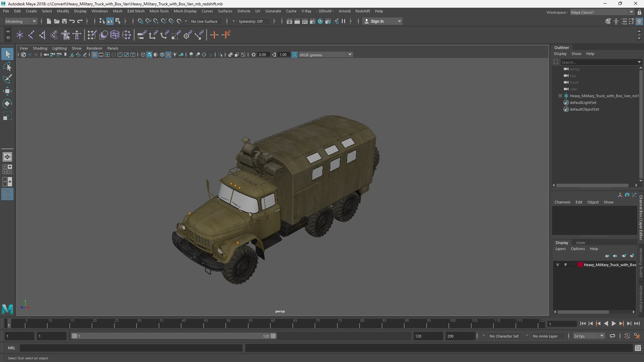Click the New Scene icon

[49, 21]
